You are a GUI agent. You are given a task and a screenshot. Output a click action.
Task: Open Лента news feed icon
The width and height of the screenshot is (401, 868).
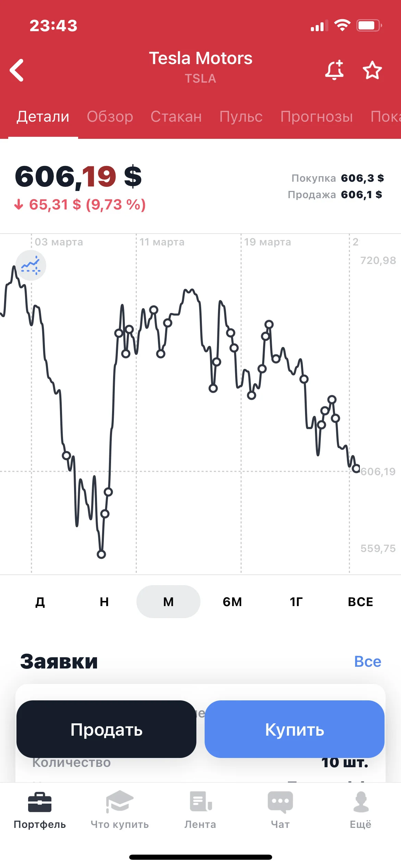tap(200, 801)
